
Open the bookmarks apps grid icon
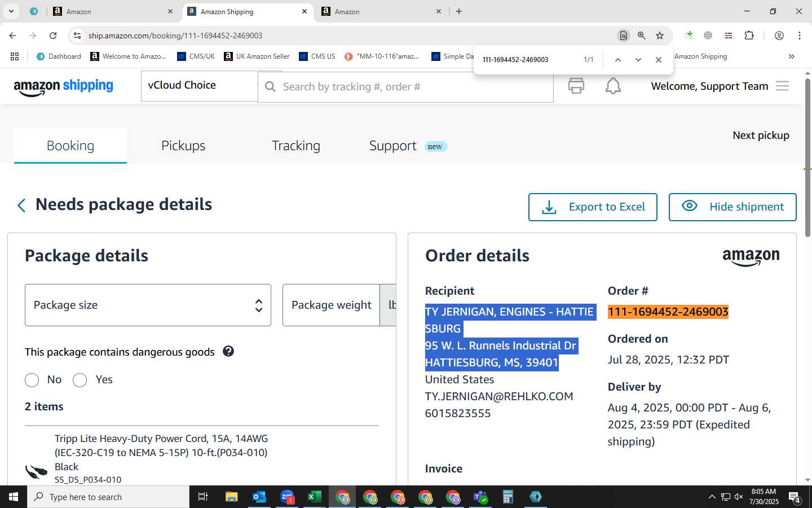pyautogui.click(x=15, y=56)
